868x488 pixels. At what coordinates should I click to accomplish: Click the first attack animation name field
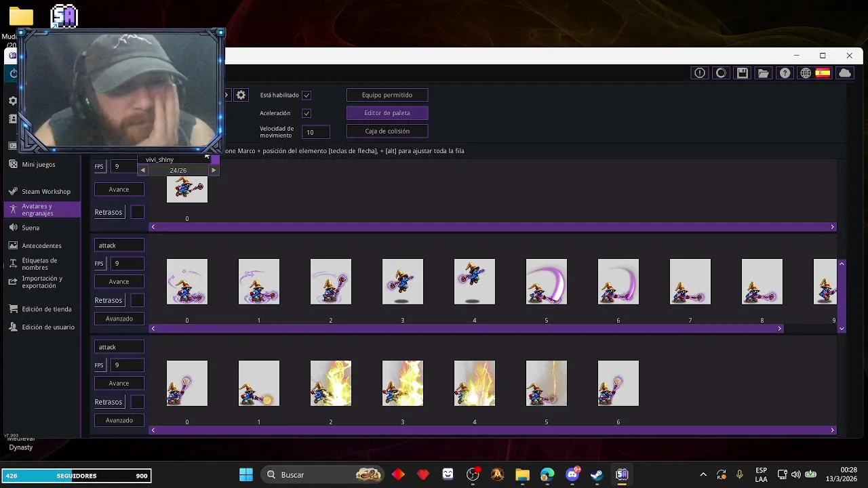[119, 245]
